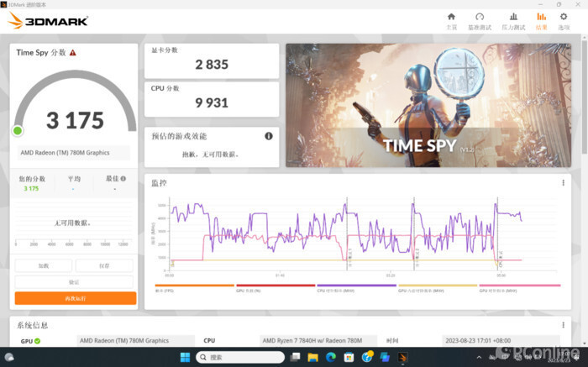Screen dimensions: 588x367
Task: Click the red warning triangle beside Time Spy score
Action: coord(73,53)
